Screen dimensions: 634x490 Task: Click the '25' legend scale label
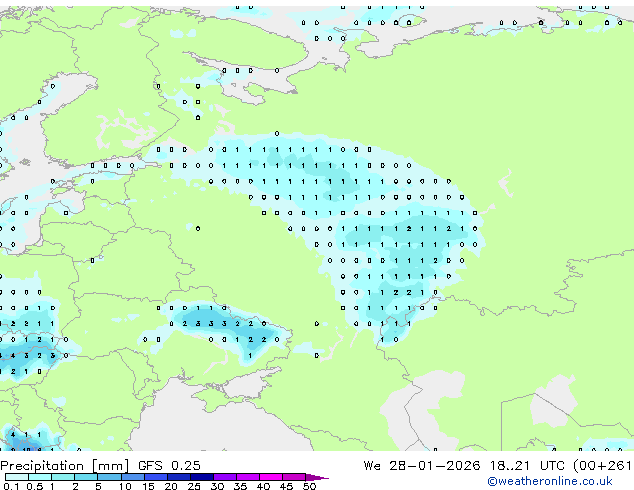pyautogui.click(x=194, y=486)
